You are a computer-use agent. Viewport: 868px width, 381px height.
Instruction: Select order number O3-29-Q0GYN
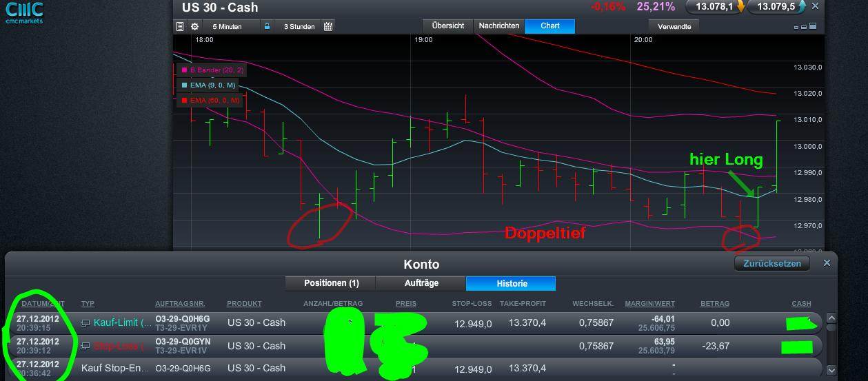tap(183, 342)
